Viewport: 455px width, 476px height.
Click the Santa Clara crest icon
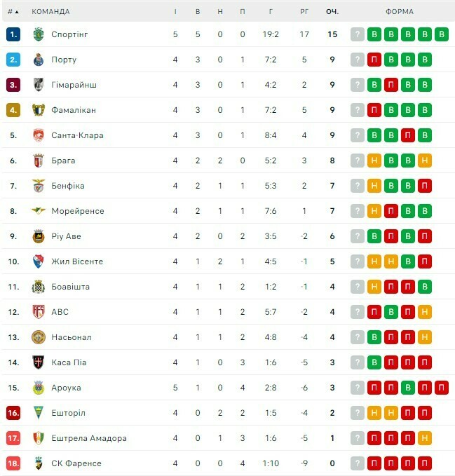(39, 135)
